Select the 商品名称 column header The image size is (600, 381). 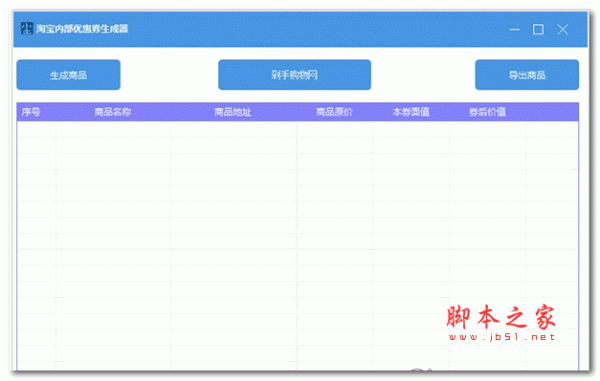[x=113, y=112]
